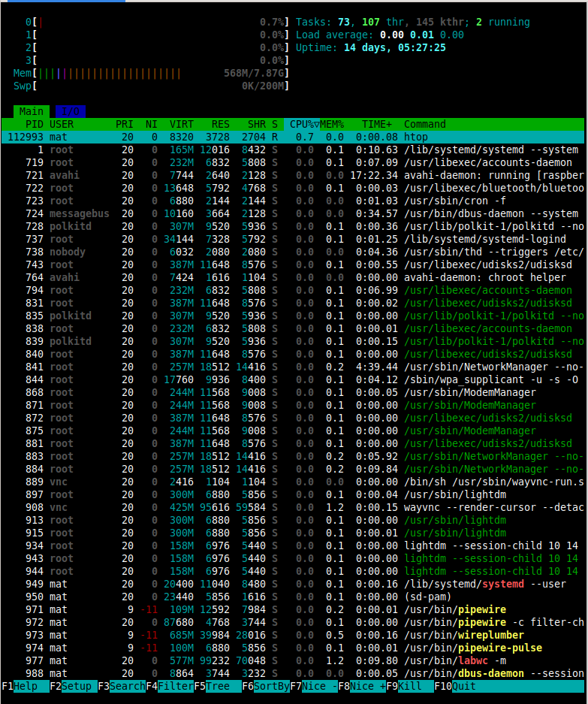Click the CPU% sorted column header

click(302, 125)
